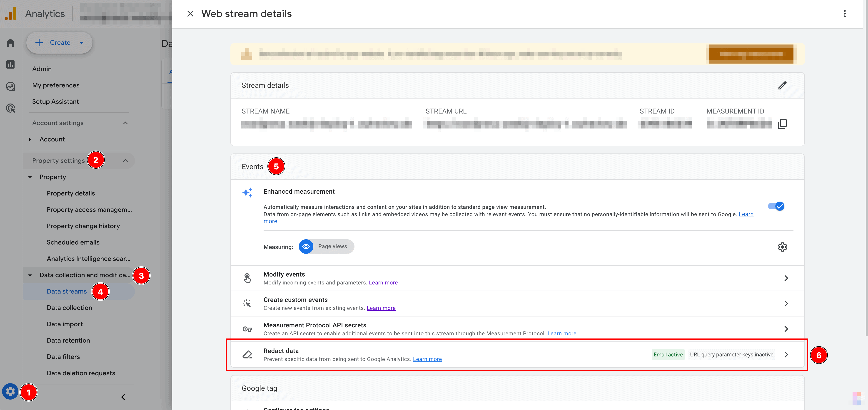Open the Create dropdown button

pos(60,43)
